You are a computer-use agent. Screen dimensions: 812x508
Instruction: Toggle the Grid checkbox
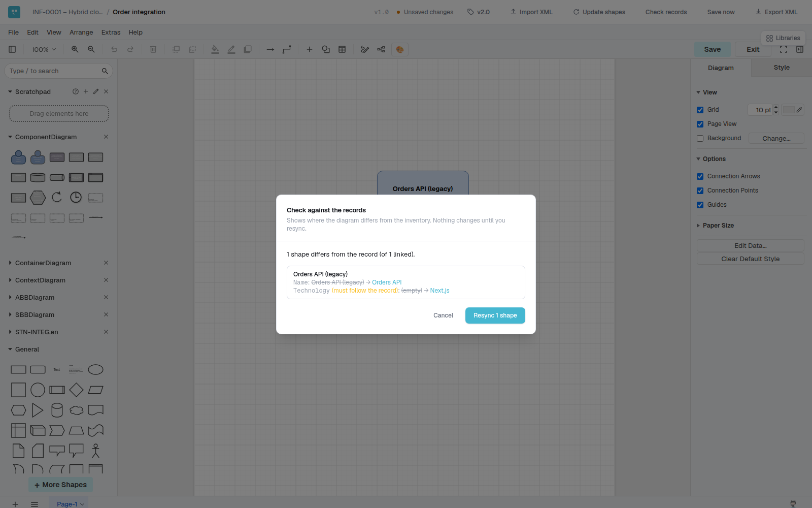click(700, 110)
